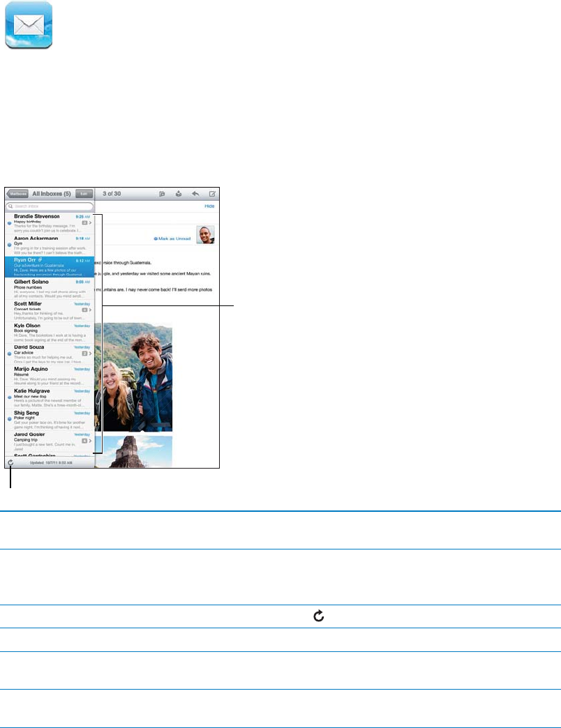Click the refresh icon below the message list
The width and height of the screenshot is (561, 728).
(x=10, y=462)
